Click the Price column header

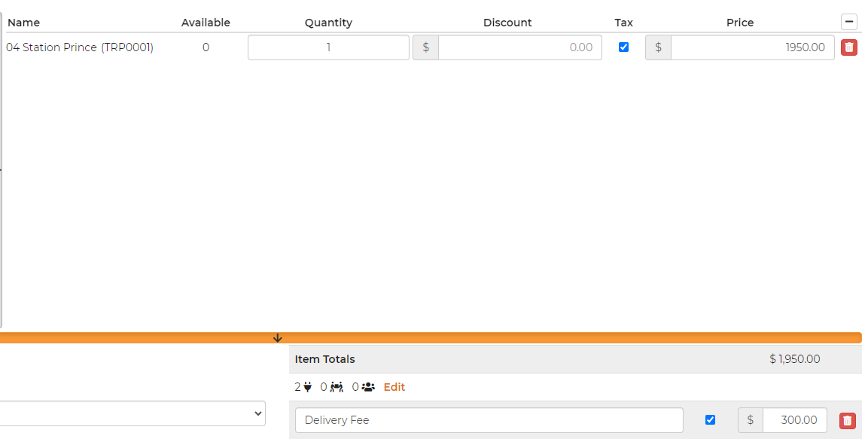(739, 23)
